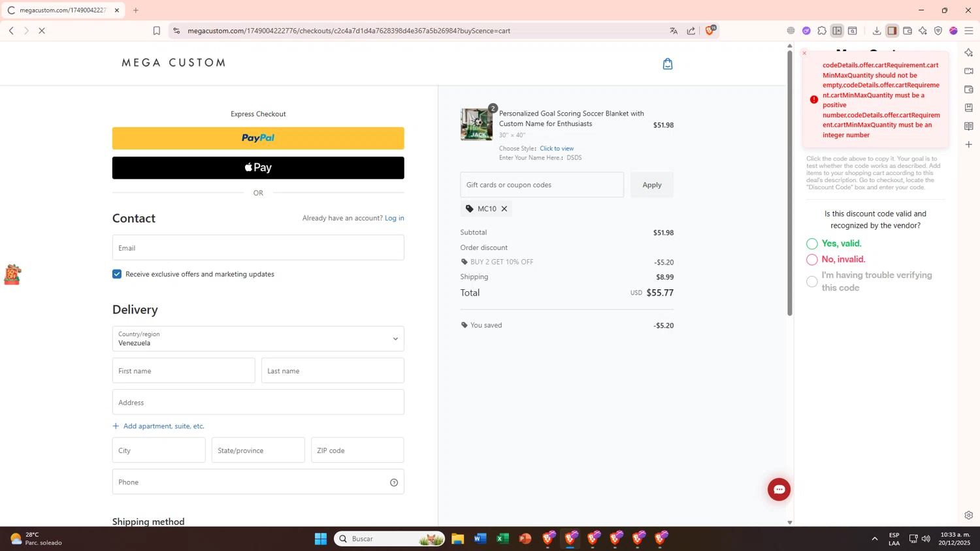Show hidden system tray icons chevron
Screen dimensions: 980x551
[874, 539]
